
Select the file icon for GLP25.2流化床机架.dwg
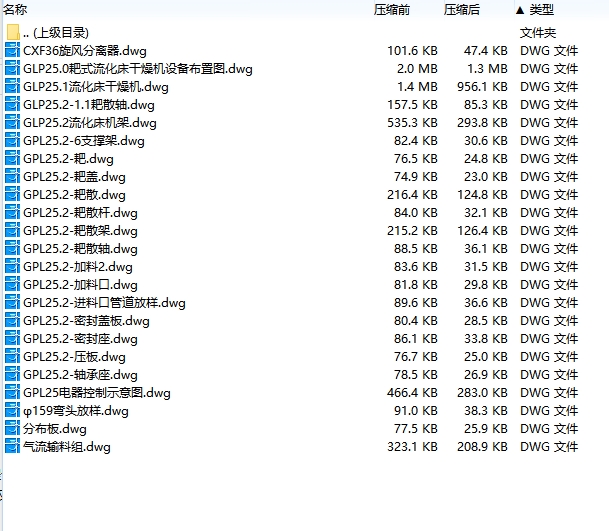[12, 122]
